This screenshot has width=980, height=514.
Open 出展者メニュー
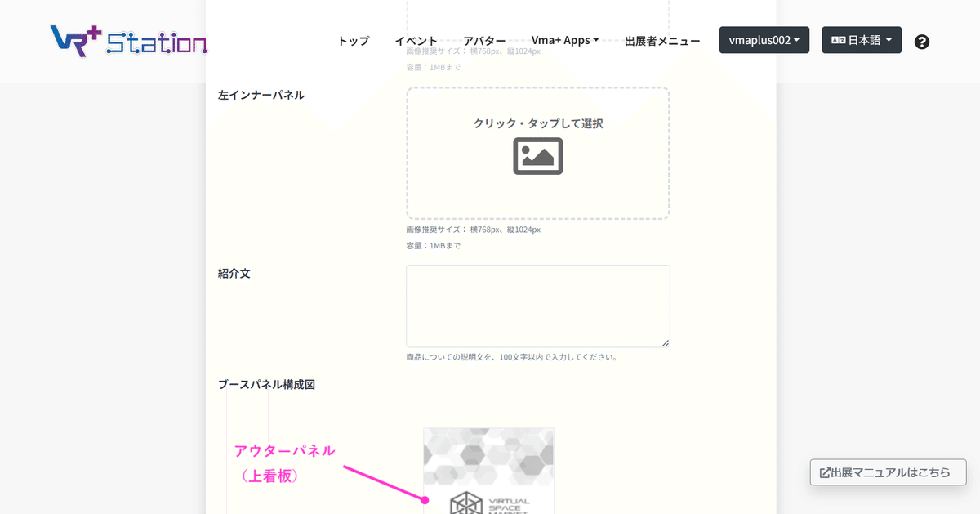coord(662,41)
